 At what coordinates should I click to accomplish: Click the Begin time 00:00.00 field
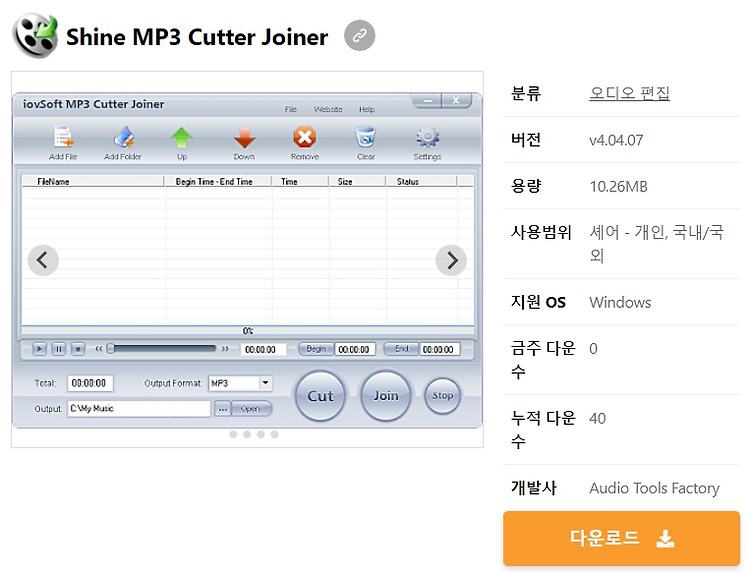[x=354, y=349]
